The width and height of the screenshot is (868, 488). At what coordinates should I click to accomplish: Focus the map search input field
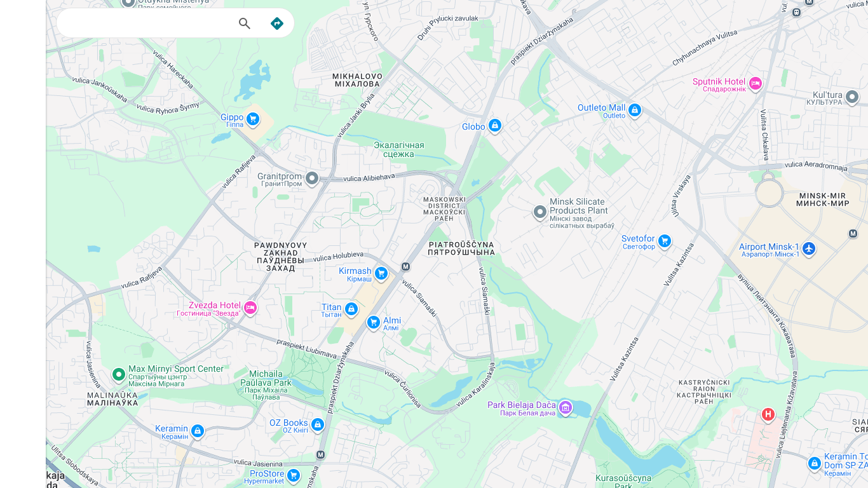(x=146, y=24)
